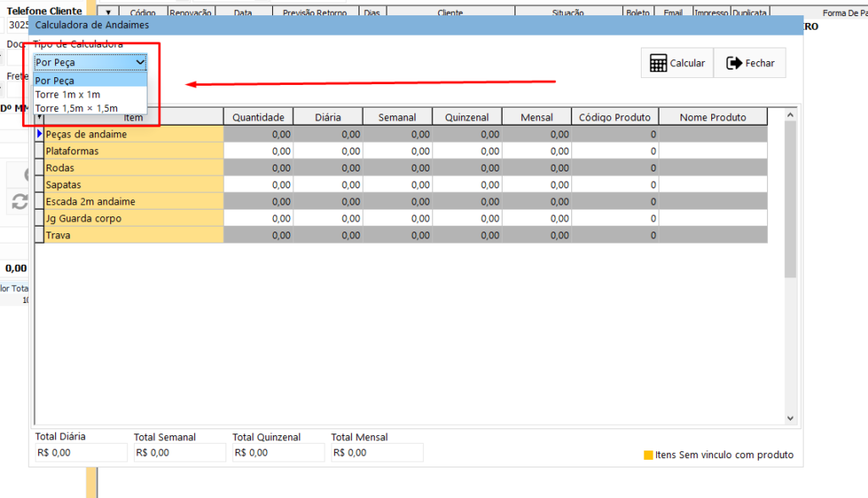Screen dimensions: 868x498
Task: Open the Tipo de Calculadora combo box
Action: 90,63
